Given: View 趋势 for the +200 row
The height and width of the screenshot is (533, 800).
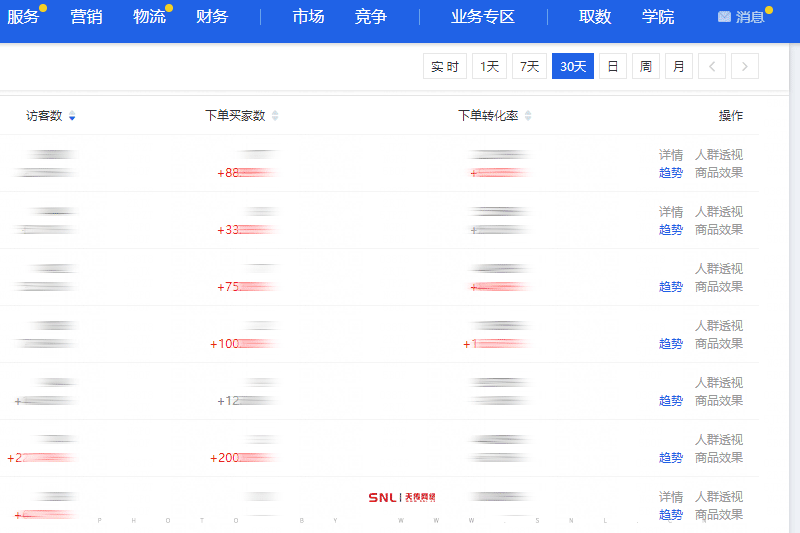Looking at the screenshot, I should 670,458.
